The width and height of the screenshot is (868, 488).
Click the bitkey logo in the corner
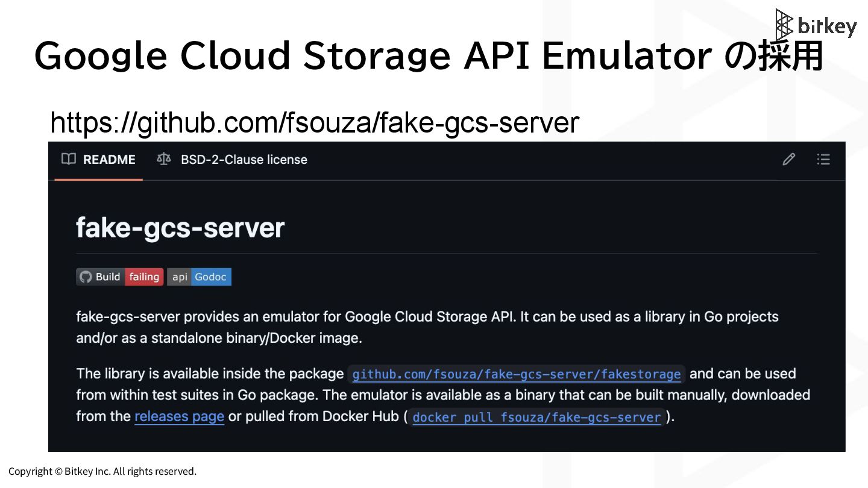coord(816,25)
